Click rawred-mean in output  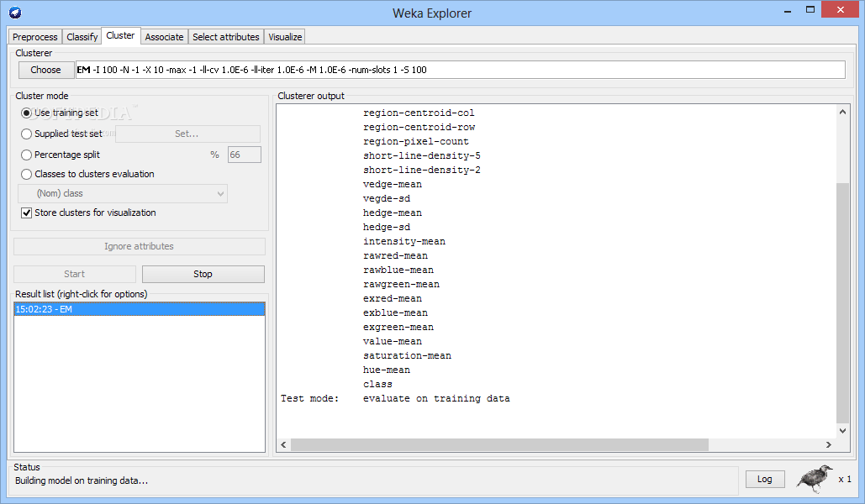tap(396, 256)
